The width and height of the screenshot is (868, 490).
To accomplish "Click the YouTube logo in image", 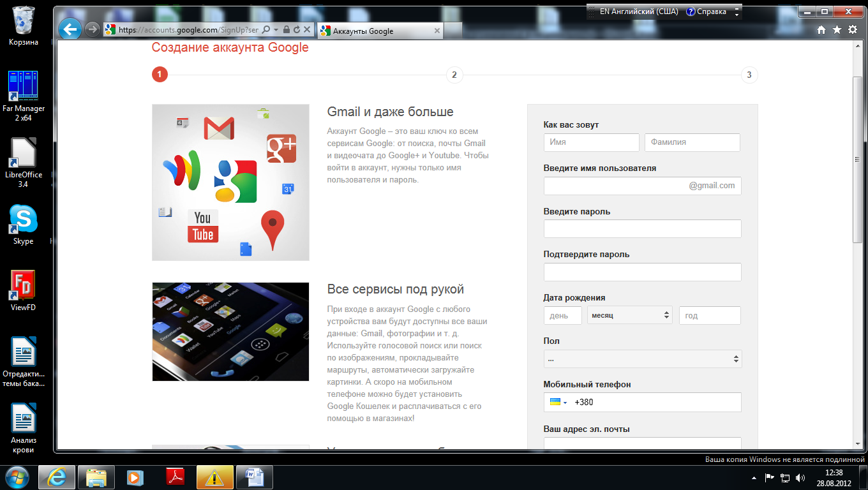I will click(203, 226).
